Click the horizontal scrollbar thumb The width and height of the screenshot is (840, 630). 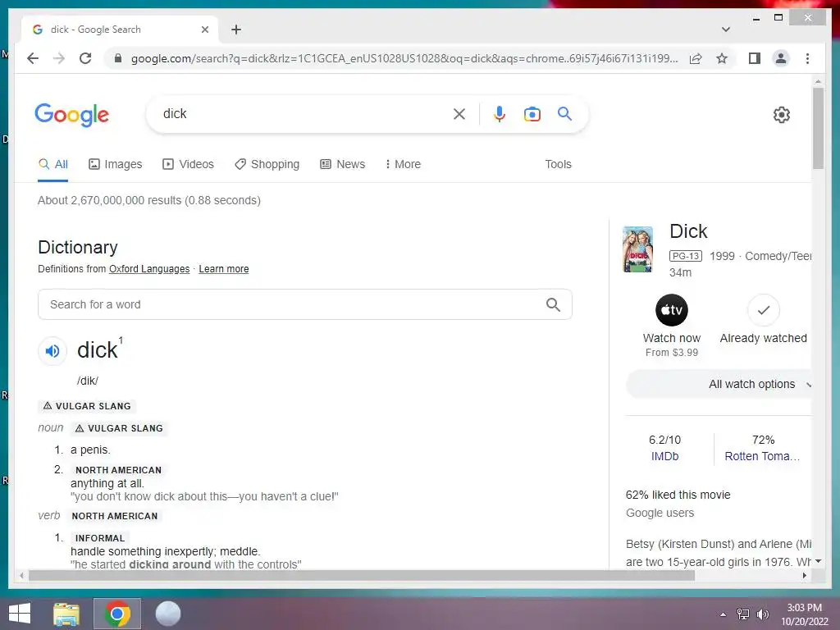[x=362, y=575]
